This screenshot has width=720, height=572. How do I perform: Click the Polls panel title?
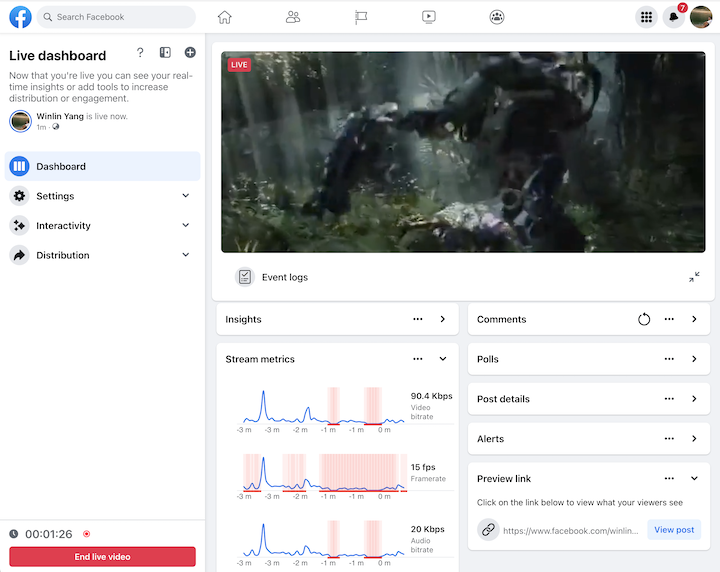coord(488,359)
